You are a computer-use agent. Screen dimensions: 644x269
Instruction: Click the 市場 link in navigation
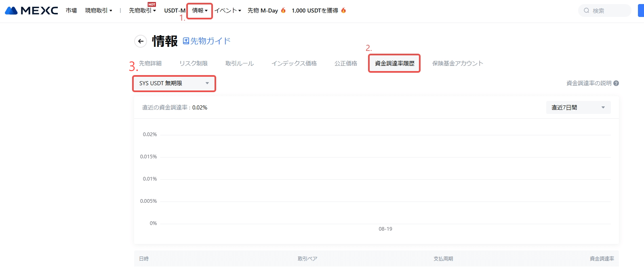71,11
